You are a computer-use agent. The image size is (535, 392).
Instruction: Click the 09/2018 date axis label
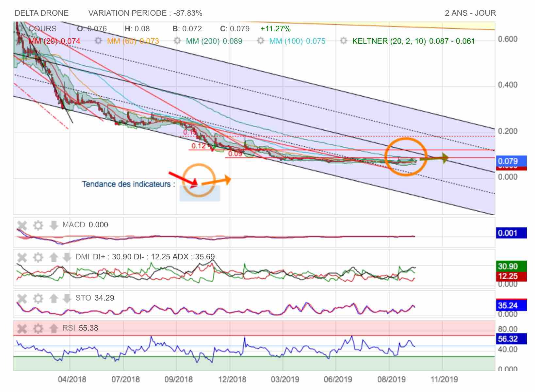click(178, 379)
